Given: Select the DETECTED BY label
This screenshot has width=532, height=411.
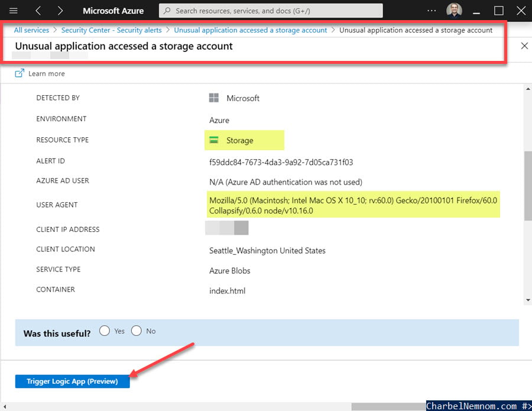Looking at the screenshot, I should tap(58, 98).
